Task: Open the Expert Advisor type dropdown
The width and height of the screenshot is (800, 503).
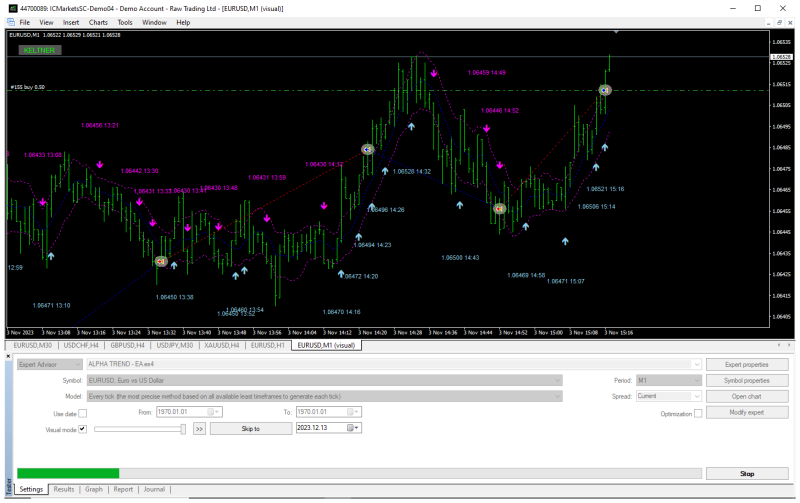Action: point(49,364)
